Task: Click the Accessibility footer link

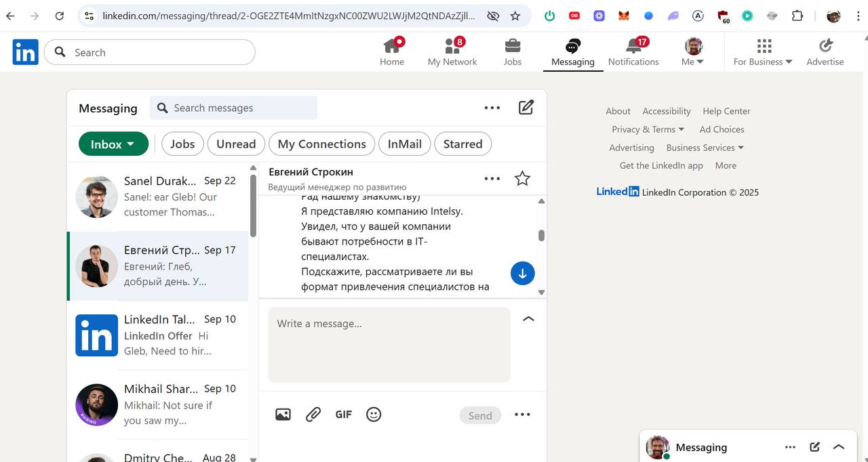Action: pyautogui.click(x=667, y=111)
